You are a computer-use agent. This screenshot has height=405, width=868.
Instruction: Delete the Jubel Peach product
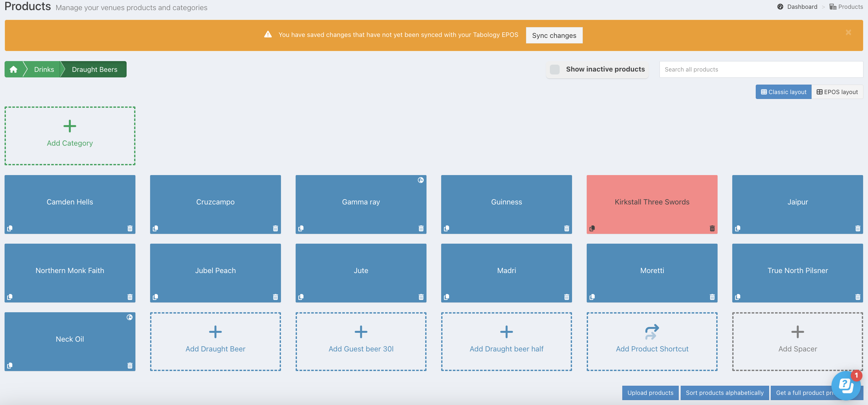click(276, 297)
